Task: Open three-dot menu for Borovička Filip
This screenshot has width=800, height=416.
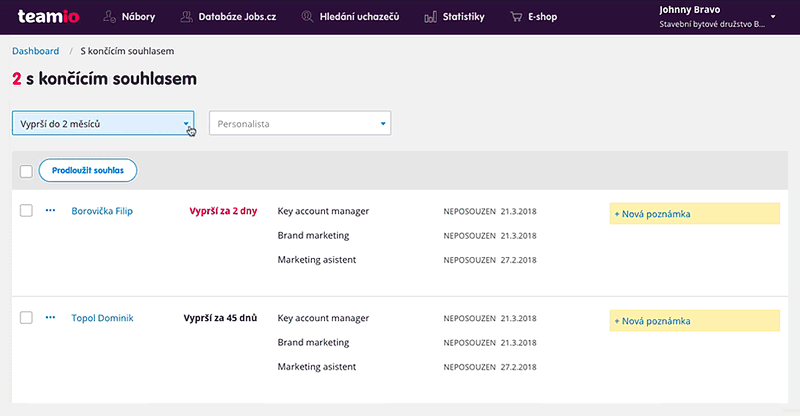Action: 50,210
